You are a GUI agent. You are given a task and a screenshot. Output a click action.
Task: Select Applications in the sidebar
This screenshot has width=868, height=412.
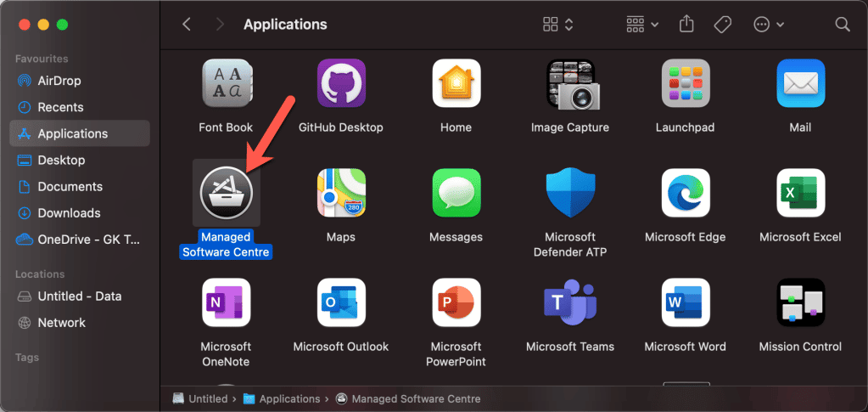pyautogui.click(x=80, y=133)
